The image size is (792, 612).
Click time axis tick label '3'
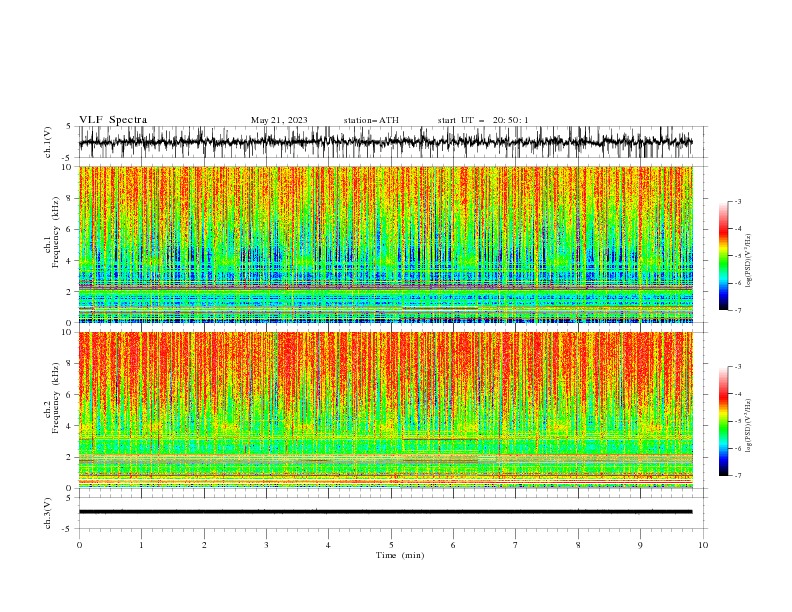tap(266, 545)
